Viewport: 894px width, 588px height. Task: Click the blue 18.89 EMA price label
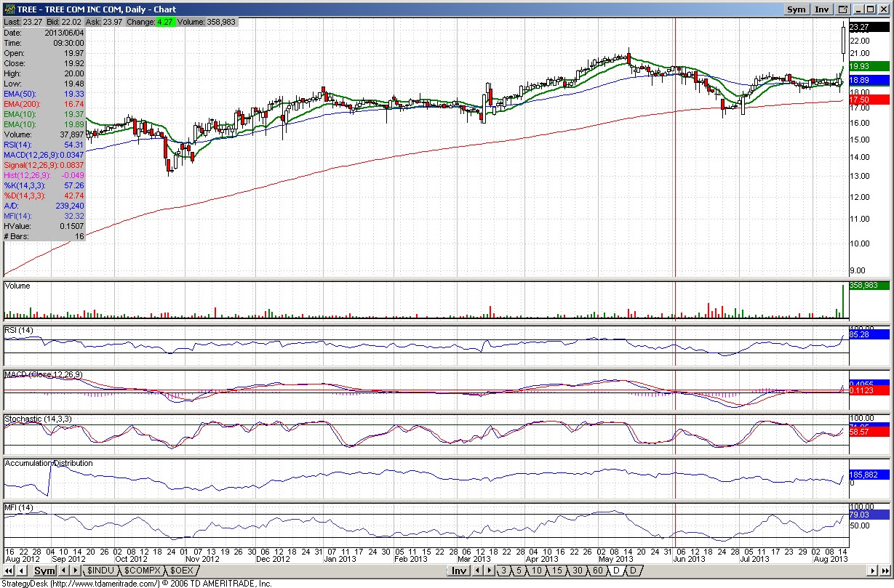869,80
